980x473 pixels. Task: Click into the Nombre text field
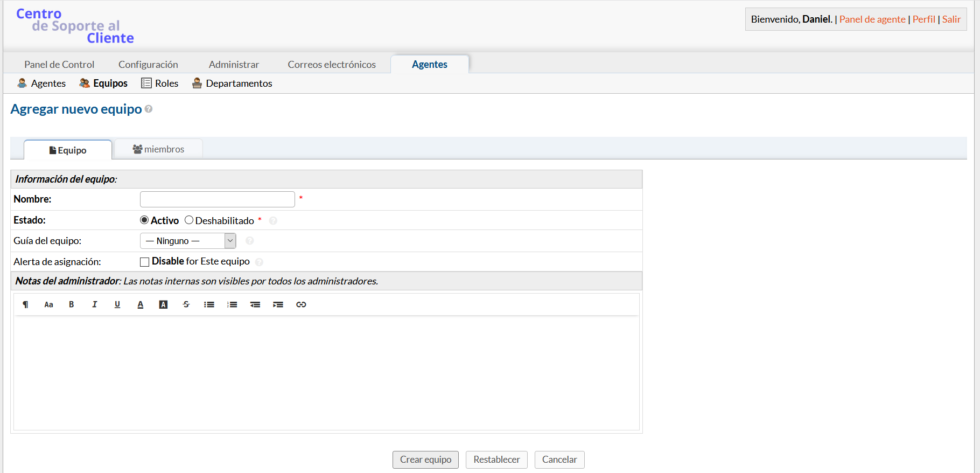click(217, 199)
